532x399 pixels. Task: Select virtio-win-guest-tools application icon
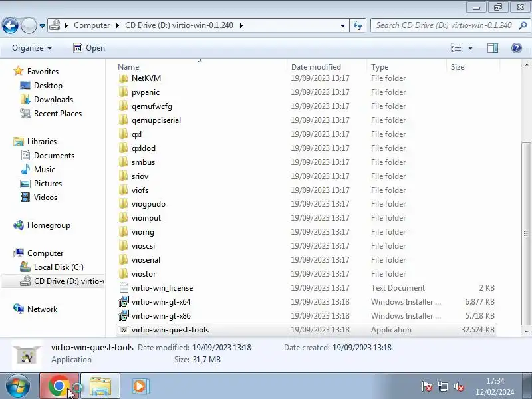pos(124,329)
